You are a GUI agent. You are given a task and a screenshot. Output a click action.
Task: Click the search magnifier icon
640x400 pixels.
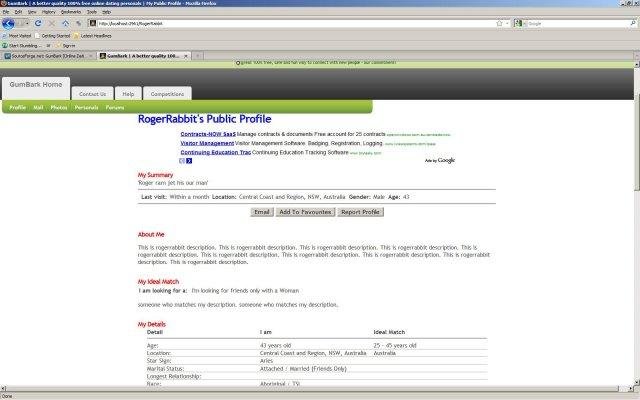tap(633, 23)
